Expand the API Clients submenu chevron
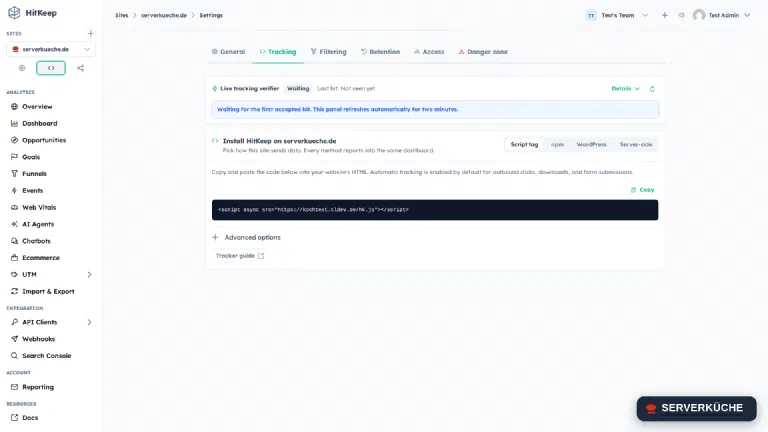Viewport: 768px width, 432px height. 89,322
